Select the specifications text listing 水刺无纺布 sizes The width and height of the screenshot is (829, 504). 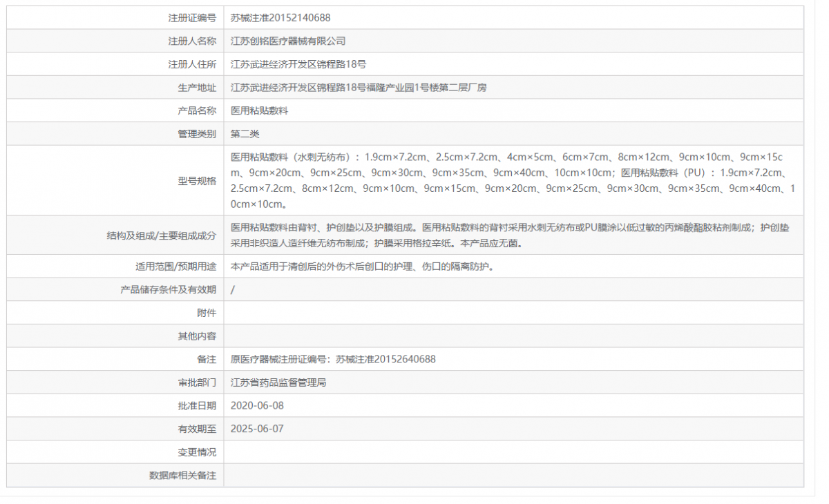pyautogui.click(x=513, y=180)
